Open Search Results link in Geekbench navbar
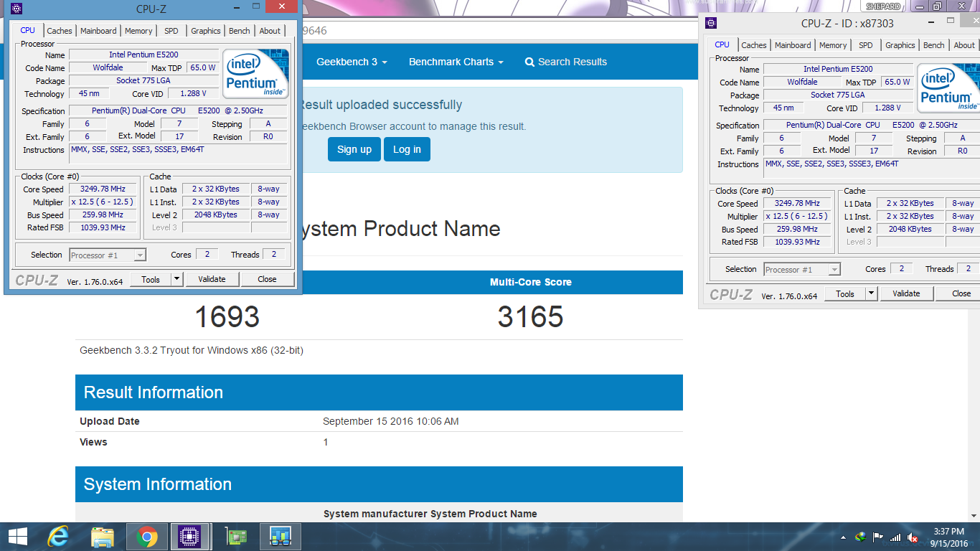The image size is (980, 551). coord(566,62)
